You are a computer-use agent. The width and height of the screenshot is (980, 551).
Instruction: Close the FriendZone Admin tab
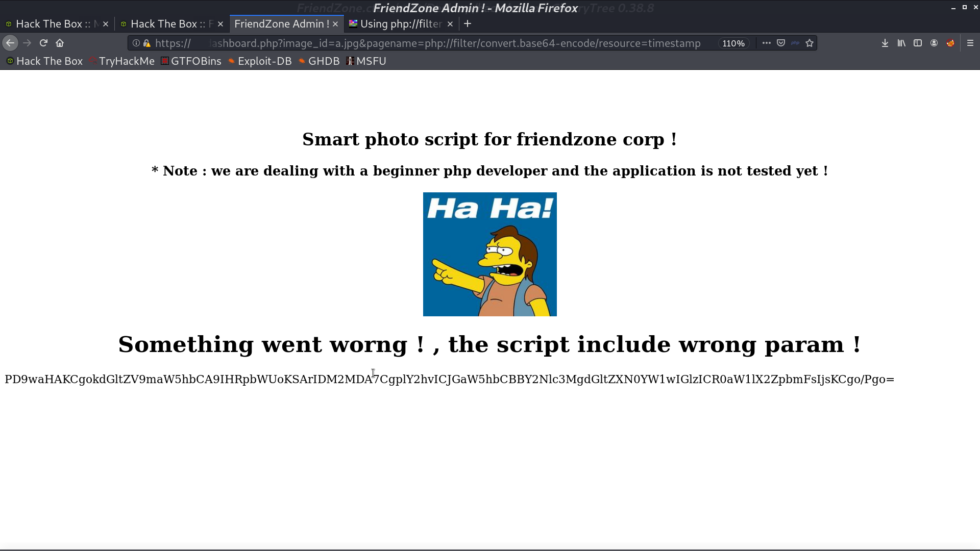click(335, 24)
